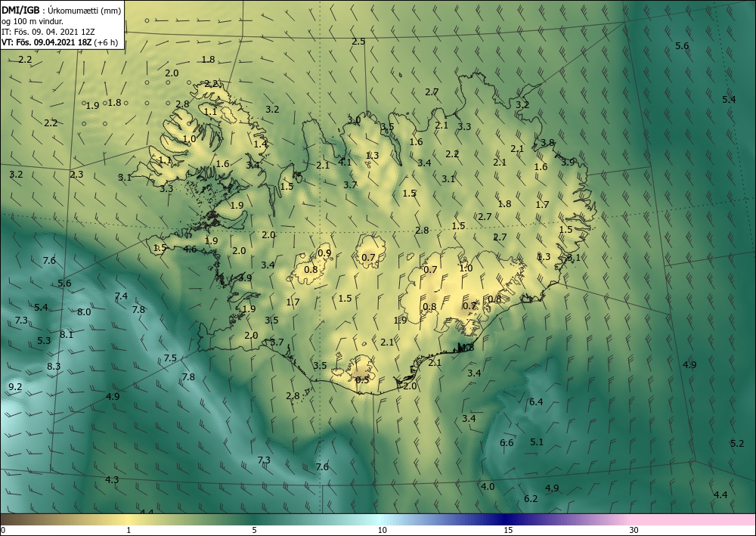
Task: Select the 9.2 precipitation value
Action: click(15, 386)
